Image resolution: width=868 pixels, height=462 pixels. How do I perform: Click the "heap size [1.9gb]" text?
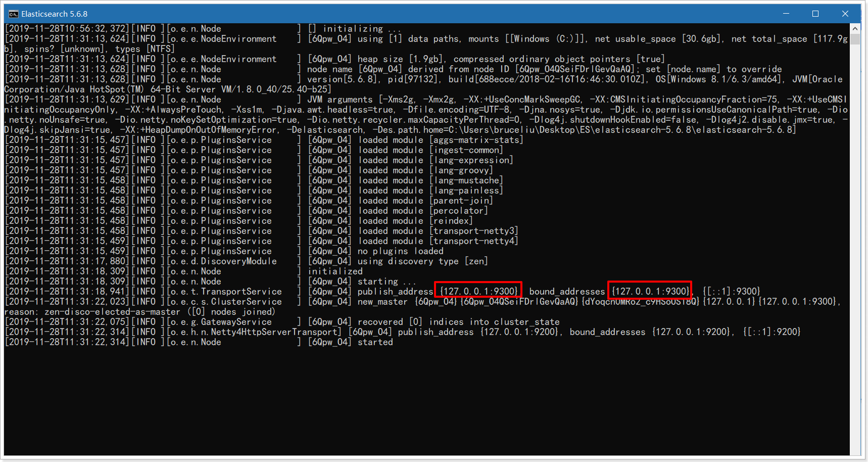pos(403,59)
